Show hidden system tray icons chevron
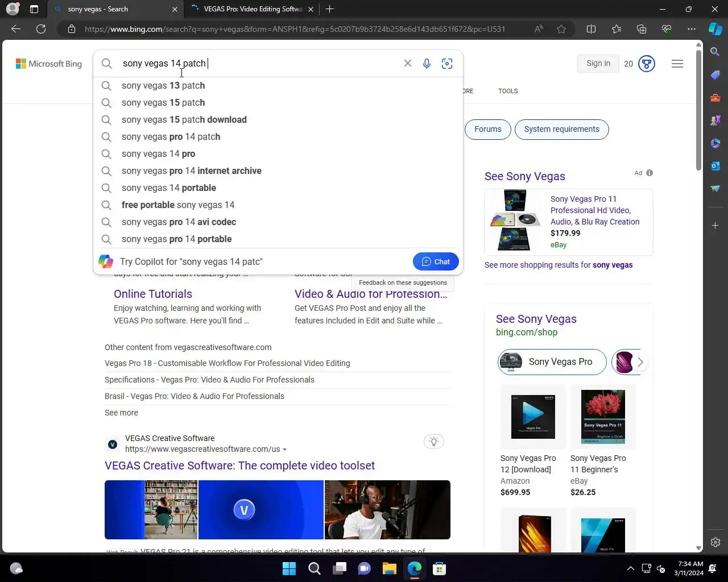 tap(630, 568)
